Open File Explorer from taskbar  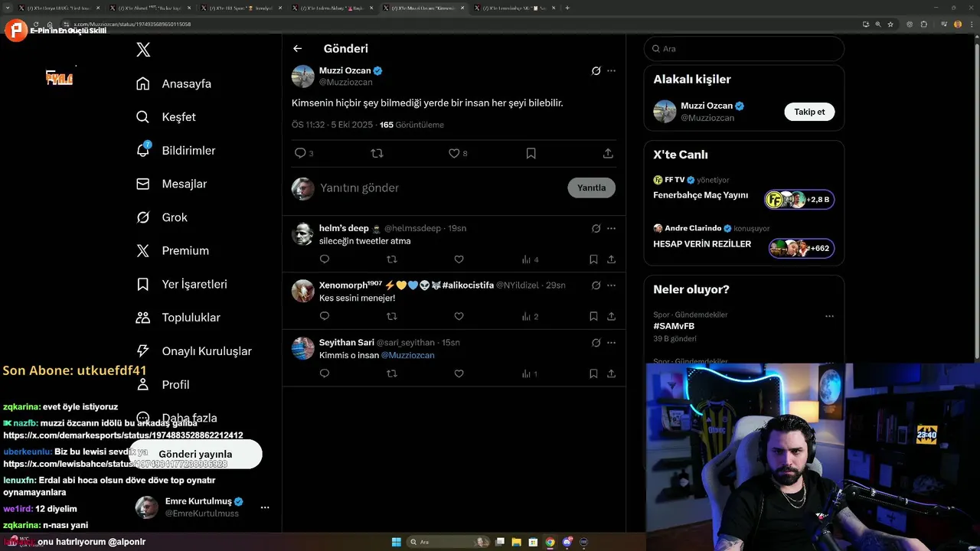tap(517, 542)
